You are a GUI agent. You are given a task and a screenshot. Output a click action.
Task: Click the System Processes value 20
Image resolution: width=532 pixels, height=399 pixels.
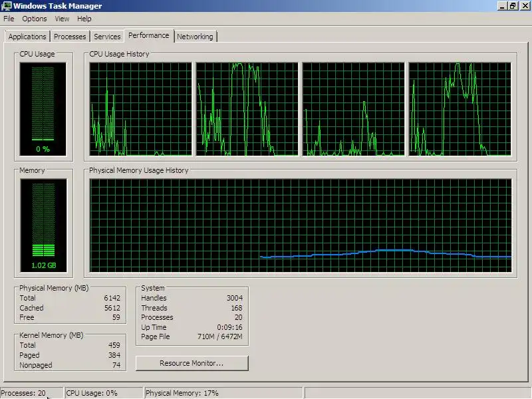coord(239,317)
